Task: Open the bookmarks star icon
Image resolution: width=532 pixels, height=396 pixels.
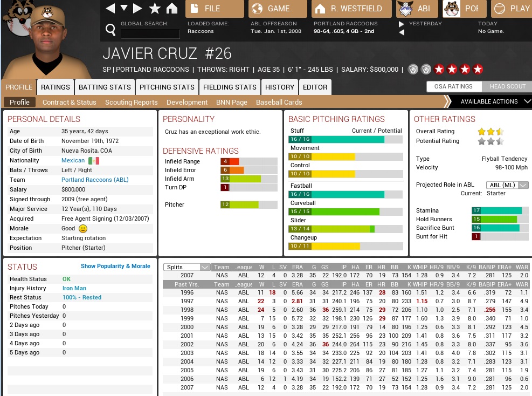Action: [155, 8]
